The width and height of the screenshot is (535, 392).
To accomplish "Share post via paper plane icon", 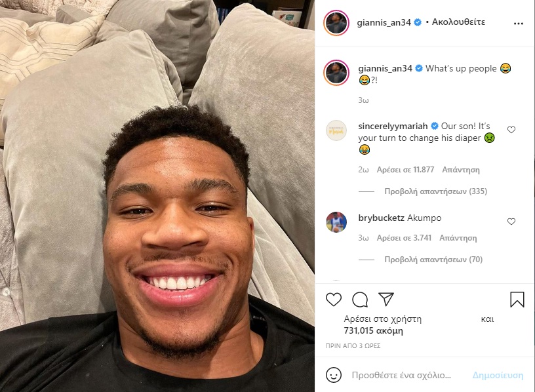I will coord(386,299).
